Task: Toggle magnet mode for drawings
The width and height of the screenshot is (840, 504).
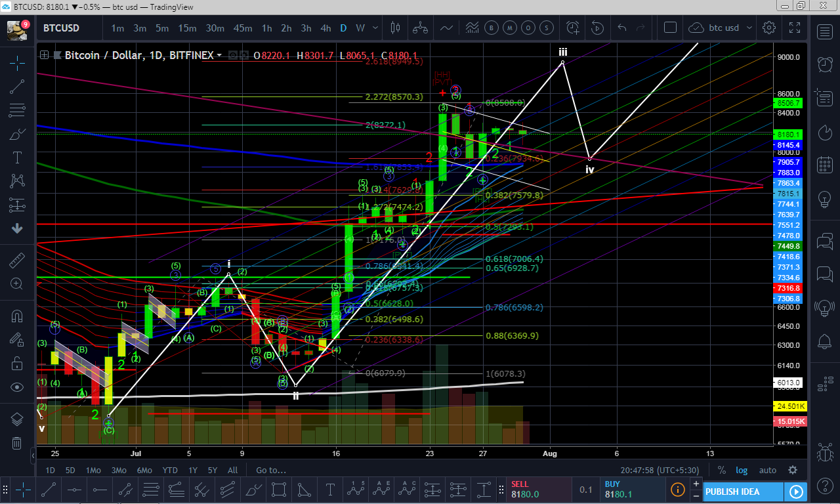Action: (17, 316)
